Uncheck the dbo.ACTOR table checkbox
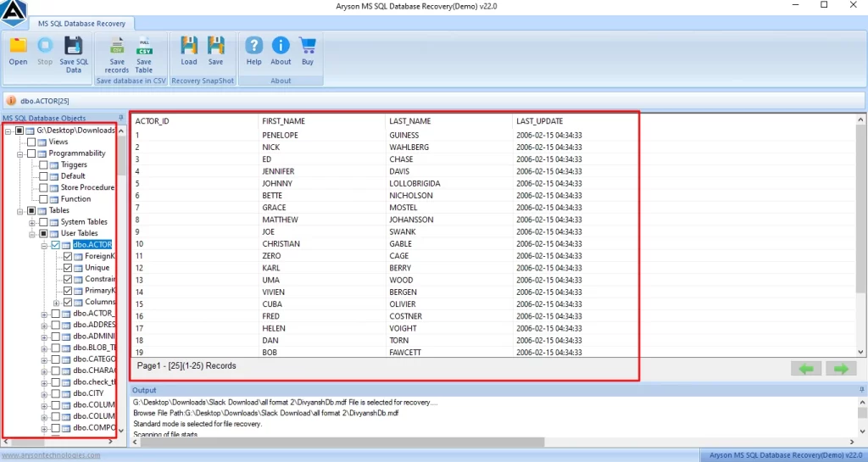Screen dimensions: 868x462 coord(55,244)
